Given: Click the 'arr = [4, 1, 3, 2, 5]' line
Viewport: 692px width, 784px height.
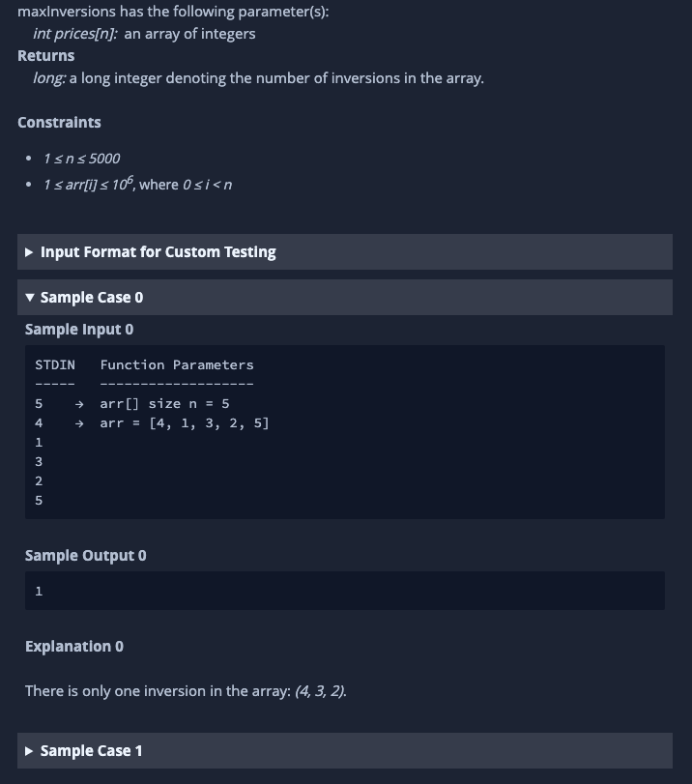Looking at the screenshot, I should coord(185,423).
